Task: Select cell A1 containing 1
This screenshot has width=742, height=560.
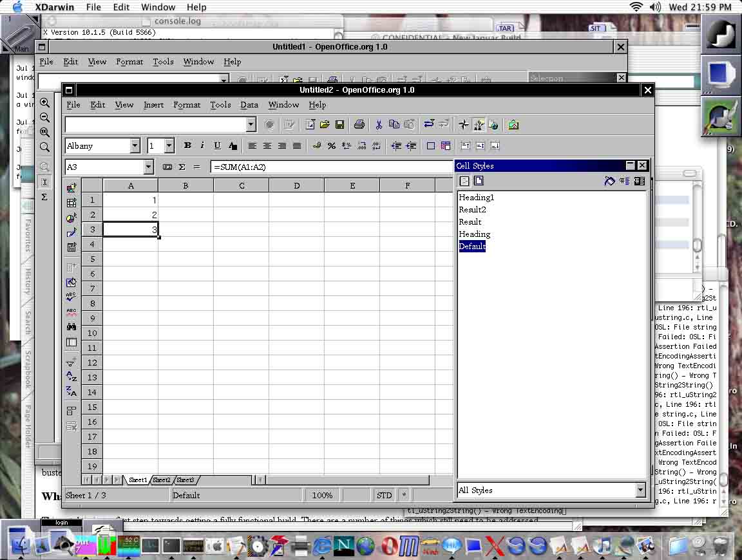Action: [x=131, y=200]
